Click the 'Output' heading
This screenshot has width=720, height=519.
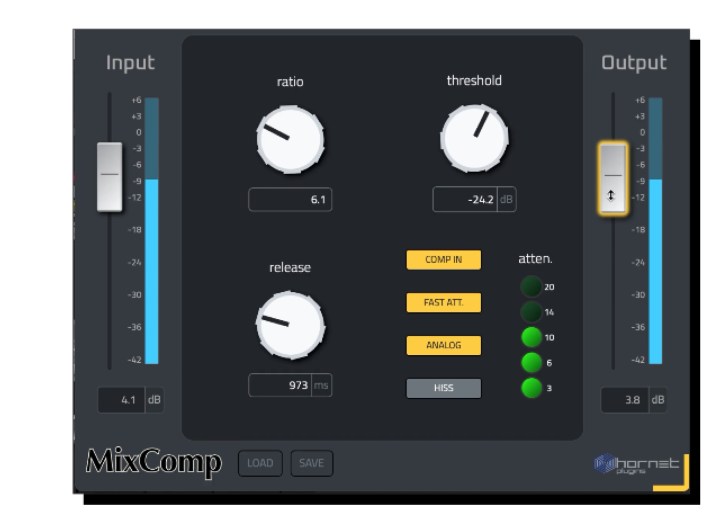[634, 63]
